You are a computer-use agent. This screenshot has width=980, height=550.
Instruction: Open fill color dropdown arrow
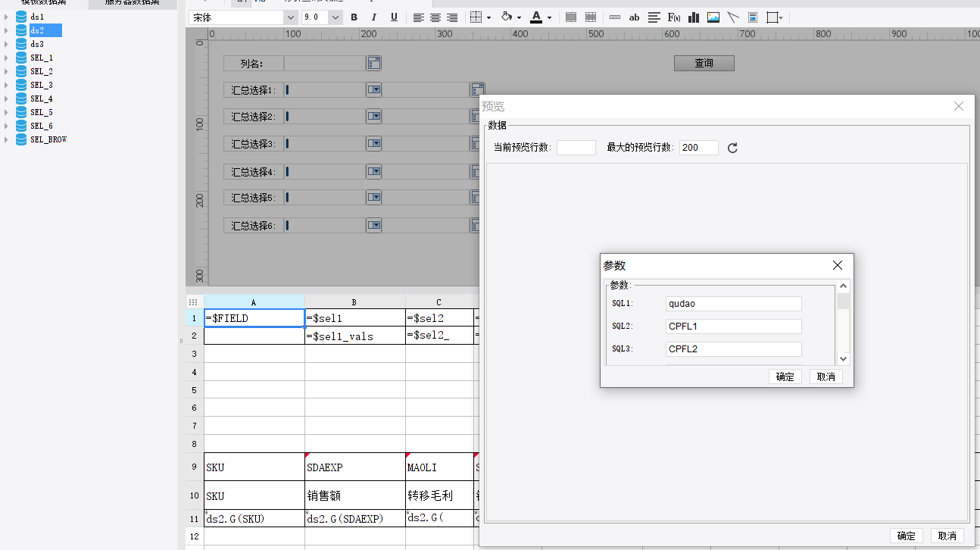pos(519,17)
